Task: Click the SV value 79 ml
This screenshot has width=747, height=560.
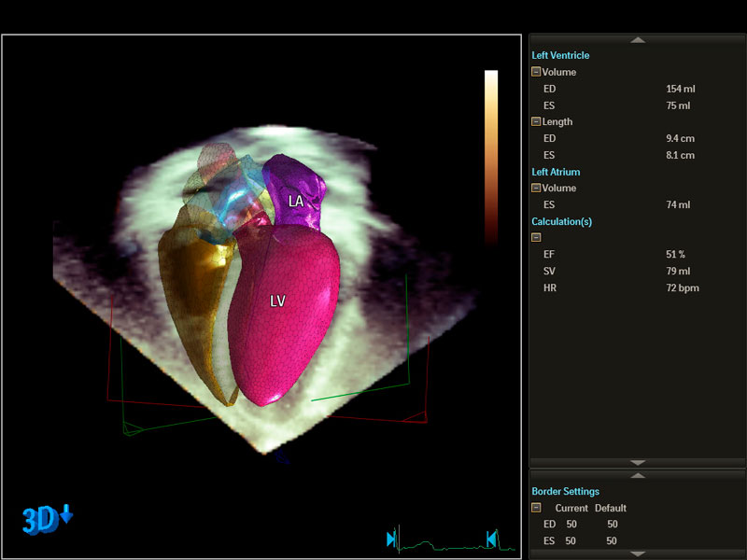Action: point(678,271)
